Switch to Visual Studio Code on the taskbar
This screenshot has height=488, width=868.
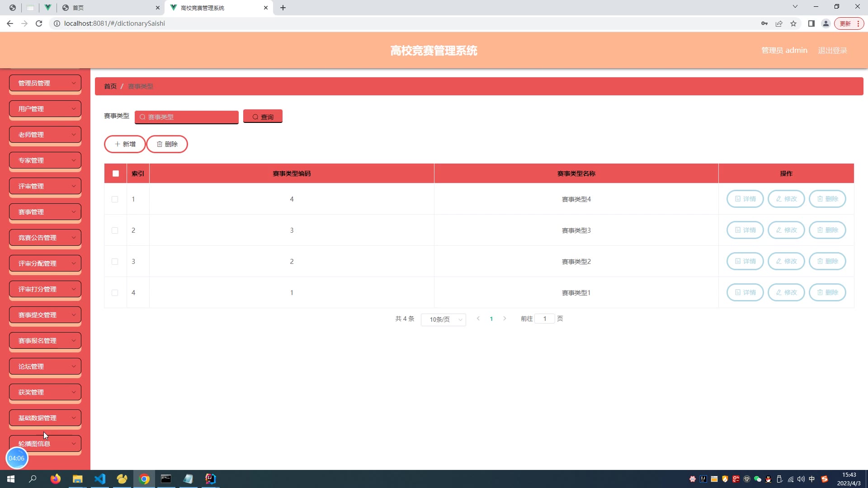pos(100,479)
